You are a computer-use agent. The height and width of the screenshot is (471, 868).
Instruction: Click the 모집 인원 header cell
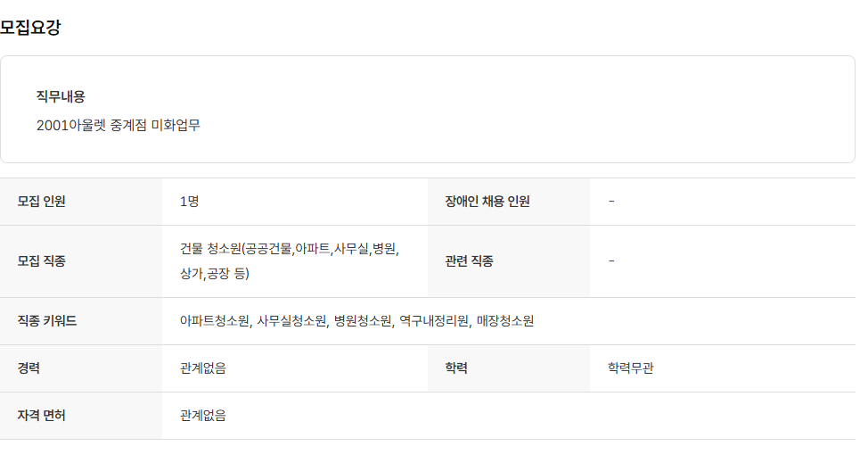pos(42,202)
